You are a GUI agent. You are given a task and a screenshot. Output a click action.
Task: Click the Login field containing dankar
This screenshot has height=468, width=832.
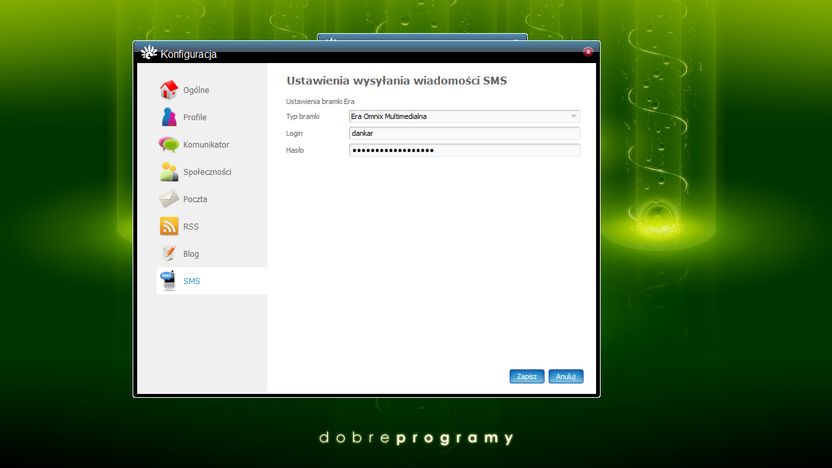click(x=464, y=133)
